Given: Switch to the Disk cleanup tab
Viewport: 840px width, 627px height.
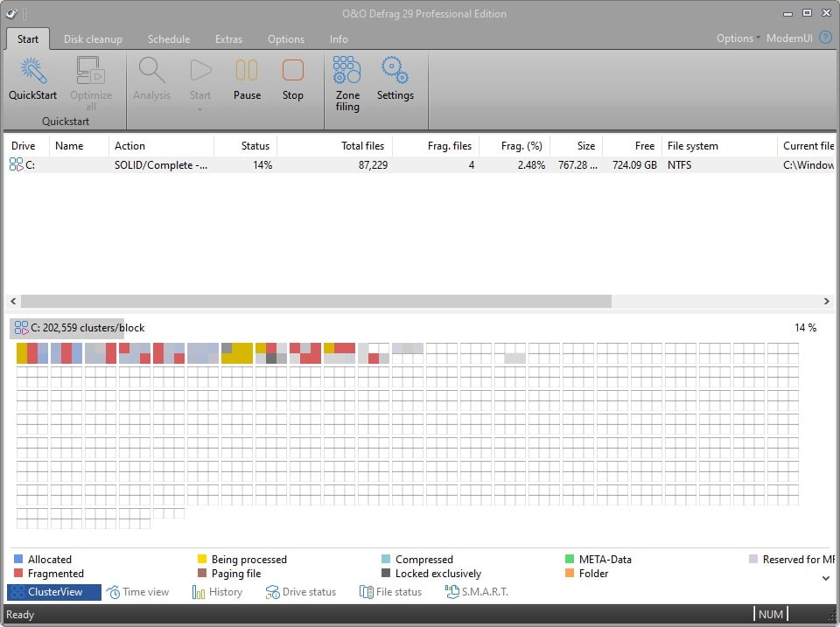Looking at the screenshot, I should pyautogui.click(x=93, y=38).
